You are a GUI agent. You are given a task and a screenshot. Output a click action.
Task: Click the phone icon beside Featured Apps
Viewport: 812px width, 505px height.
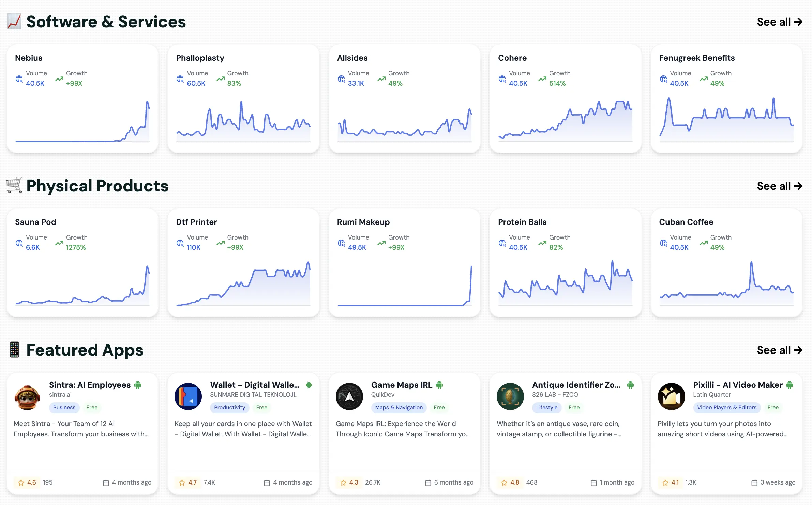click(x=14, y=349)
